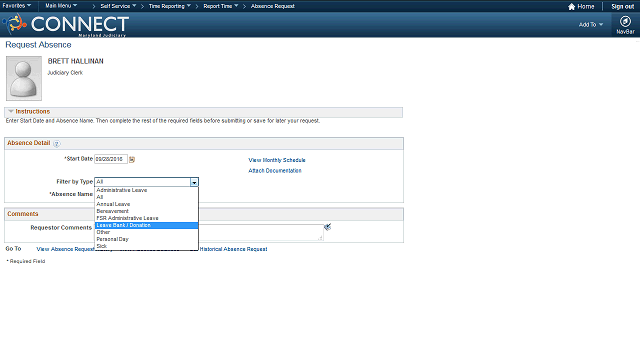Screen dimensions: 640x360
Task: Click the Requestor Comments text box
Action: tap(261, 232)
